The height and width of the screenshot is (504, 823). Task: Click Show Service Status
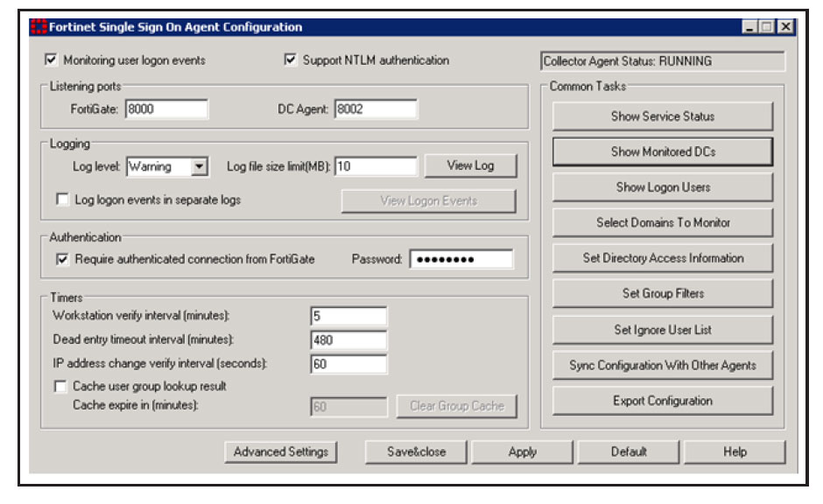(x=663, y=116)
